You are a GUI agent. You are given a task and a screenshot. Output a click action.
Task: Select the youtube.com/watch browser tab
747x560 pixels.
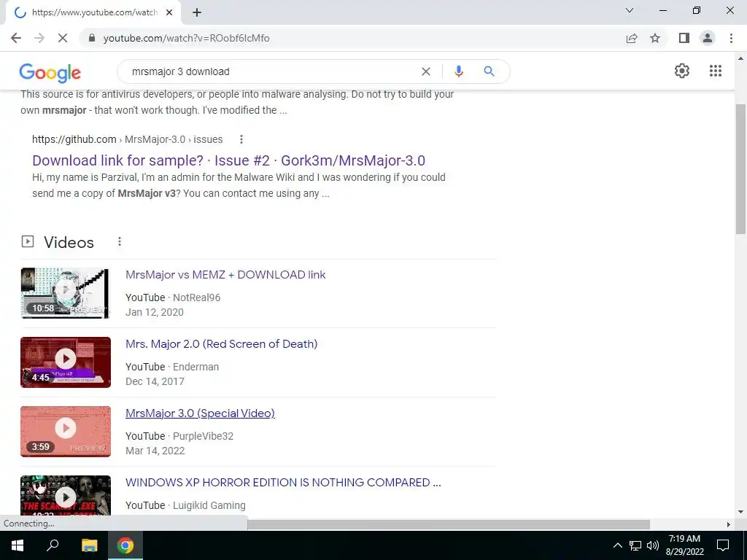point(93,13)
